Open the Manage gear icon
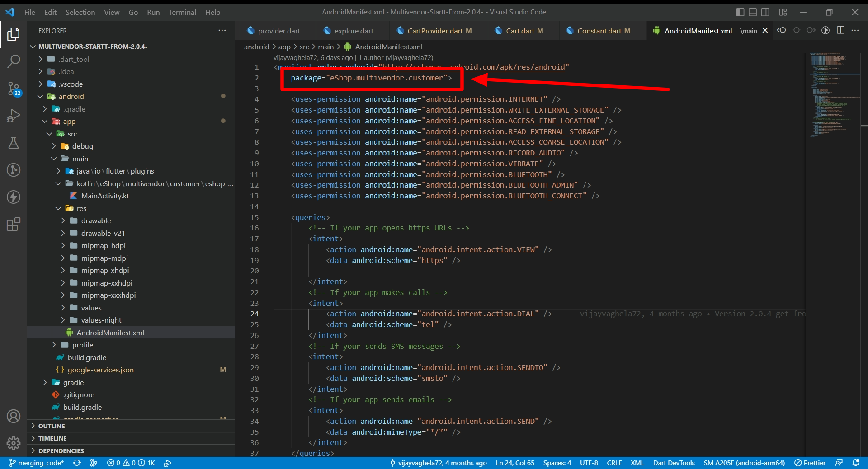This screenshot has height=469, width=868. pyautogui.click(x=14, y=443)
